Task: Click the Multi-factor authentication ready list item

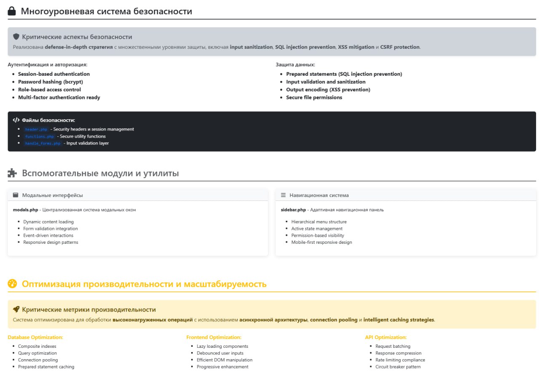Action: 59,97
